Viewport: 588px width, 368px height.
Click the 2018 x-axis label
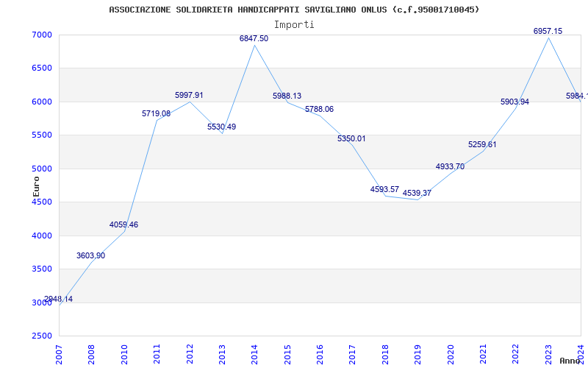point(385,354)
